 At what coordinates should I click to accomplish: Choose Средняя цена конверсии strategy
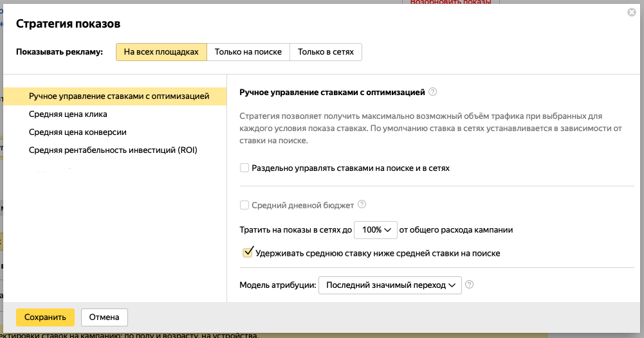coord(77,132)
